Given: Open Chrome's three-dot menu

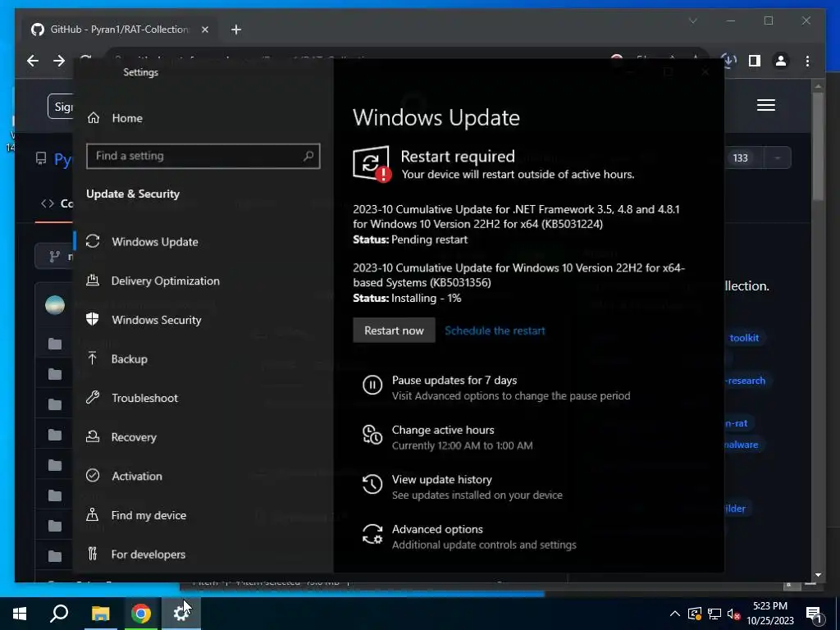Looking at the screenshot, I should click(807, 61).
